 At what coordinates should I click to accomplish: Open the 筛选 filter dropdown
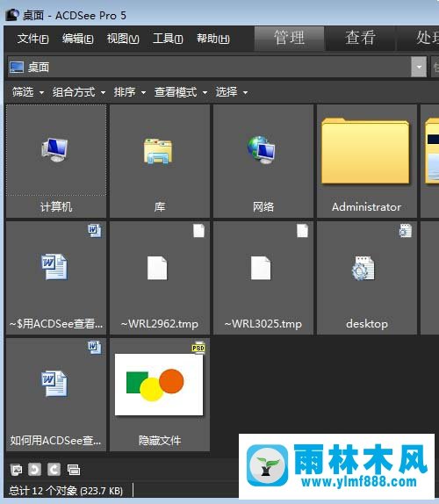pos(28,92)
